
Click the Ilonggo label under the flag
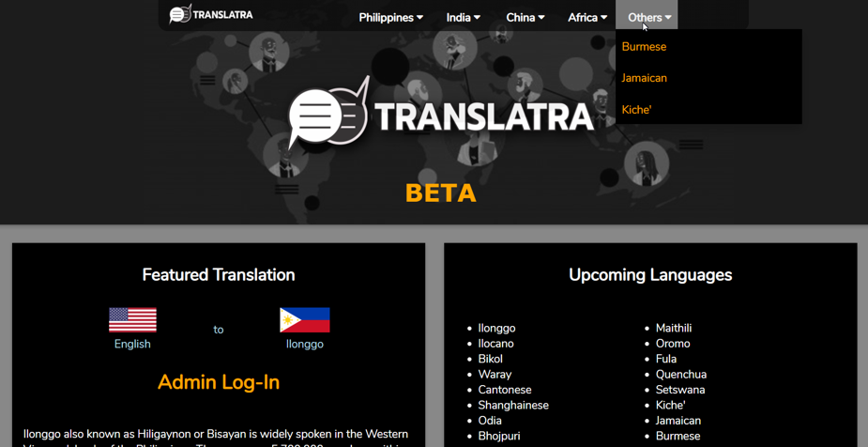[x=304, y=345]
